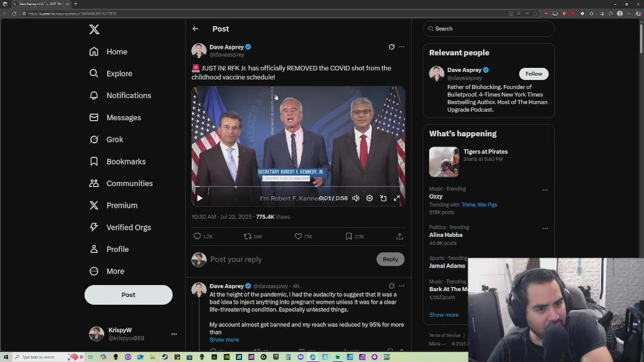Go back with the arrow icon
The width and height of the screenshot is (644, 362).
195,29
